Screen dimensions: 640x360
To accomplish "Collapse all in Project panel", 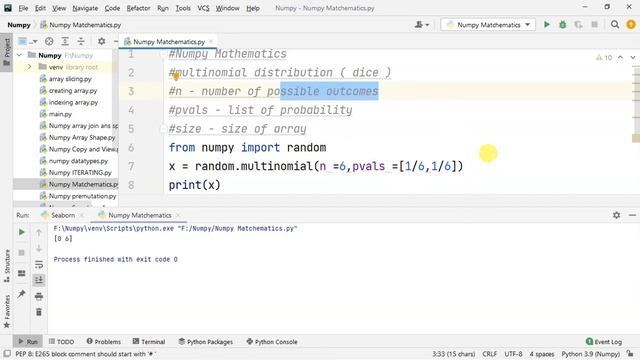I will pos(81,41).
